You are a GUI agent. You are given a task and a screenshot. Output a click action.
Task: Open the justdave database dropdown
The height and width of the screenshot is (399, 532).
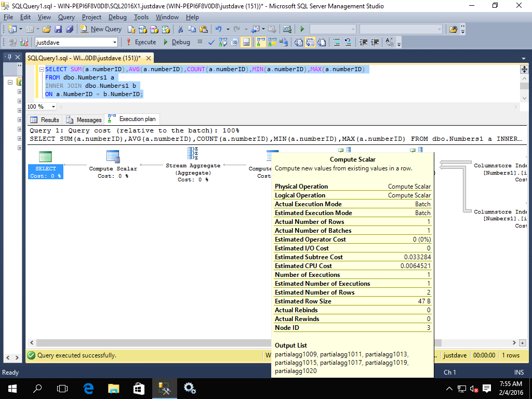tap(114, 42)
